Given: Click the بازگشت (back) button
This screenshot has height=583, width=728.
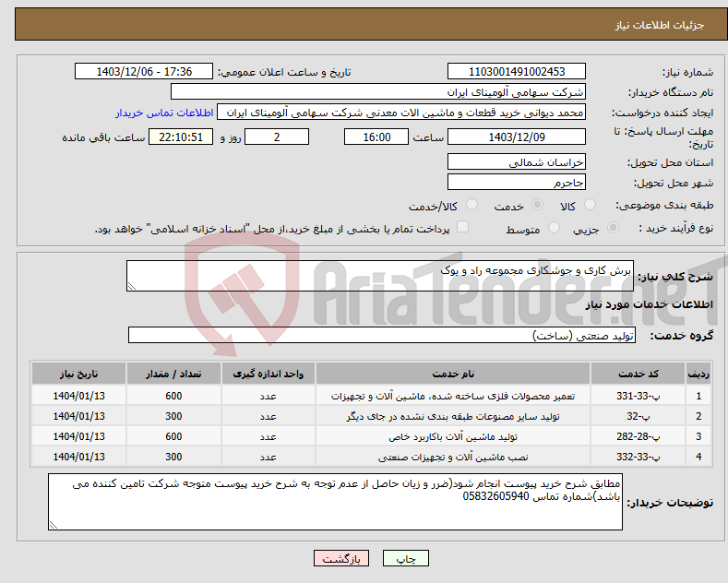Looking at the screenshot, I should tap(341, 558).
